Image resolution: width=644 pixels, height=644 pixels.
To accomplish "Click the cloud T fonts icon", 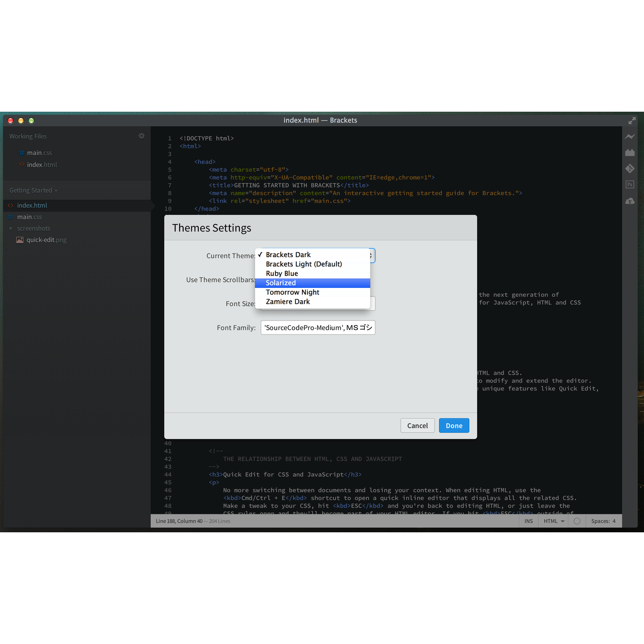I will tap(630, 201).
